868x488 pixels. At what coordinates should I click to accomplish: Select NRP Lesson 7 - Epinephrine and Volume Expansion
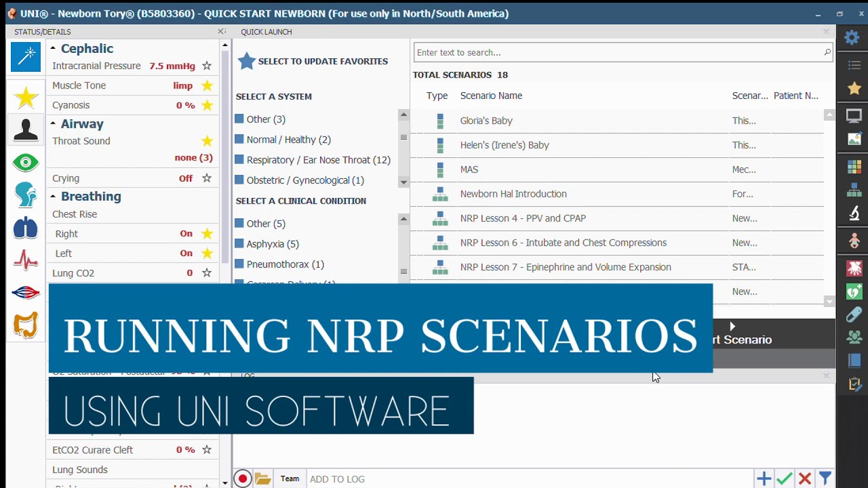(618, 267)
